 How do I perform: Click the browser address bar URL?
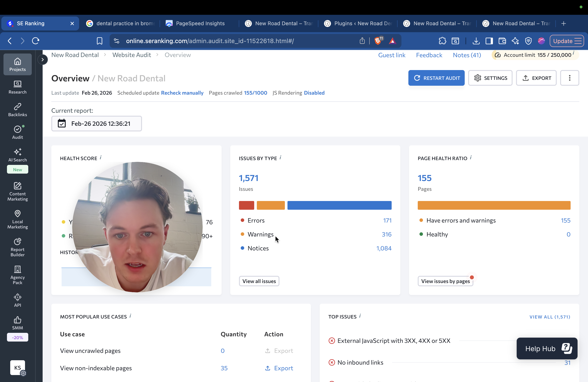[x=209, y=41]
